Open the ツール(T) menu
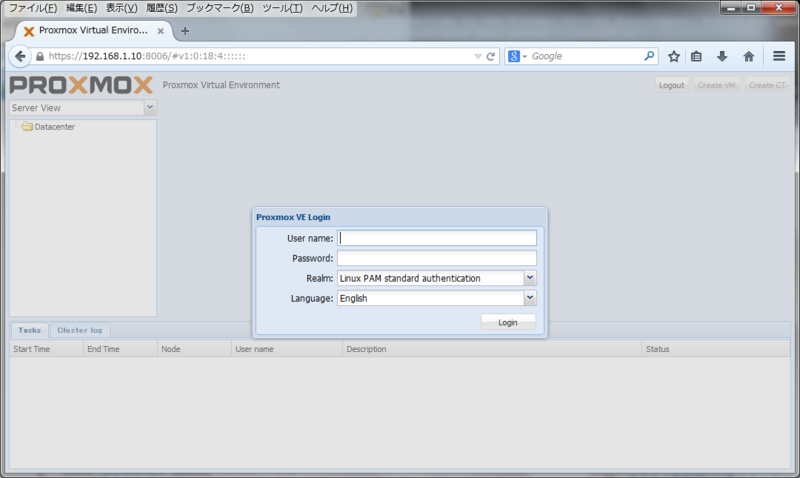800x478 pixels. [283, 8]
